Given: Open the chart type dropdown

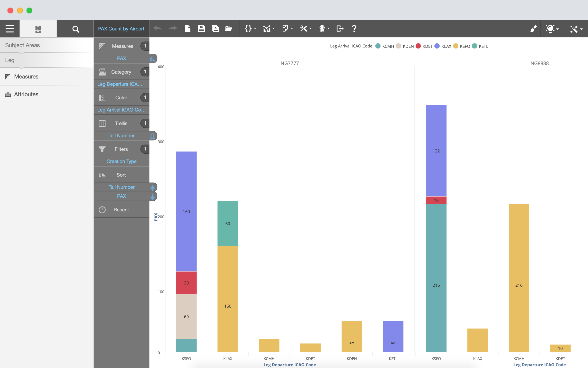Looking at the screenshot, I should pyautogui.click(x=269, y=29).
